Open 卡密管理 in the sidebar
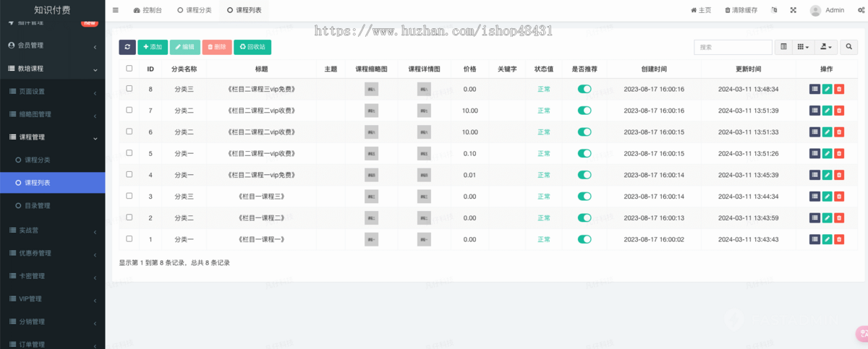 (x=52, y=276)
